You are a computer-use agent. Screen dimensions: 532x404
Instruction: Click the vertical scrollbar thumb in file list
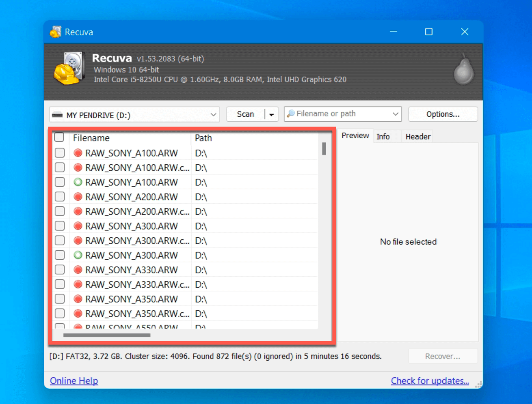[324, 148]
